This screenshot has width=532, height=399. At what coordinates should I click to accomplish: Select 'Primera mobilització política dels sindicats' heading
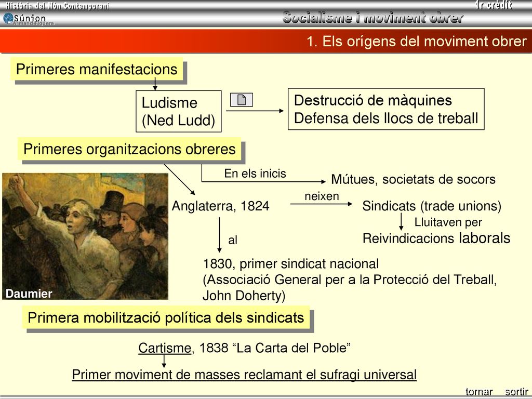[166, 317]
